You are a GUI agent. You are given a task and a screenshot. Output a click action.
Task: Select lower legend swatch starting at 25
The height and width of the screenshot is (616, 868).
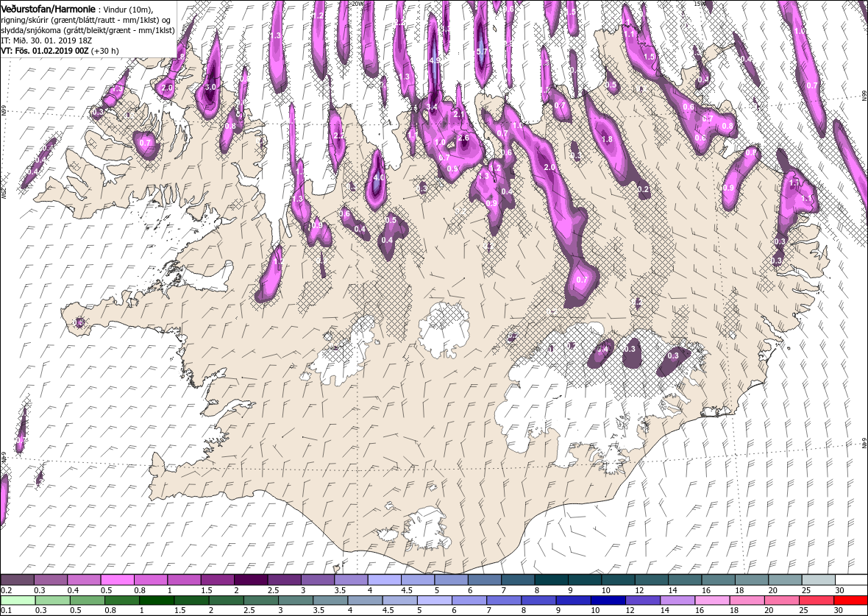tap(817, 600)
